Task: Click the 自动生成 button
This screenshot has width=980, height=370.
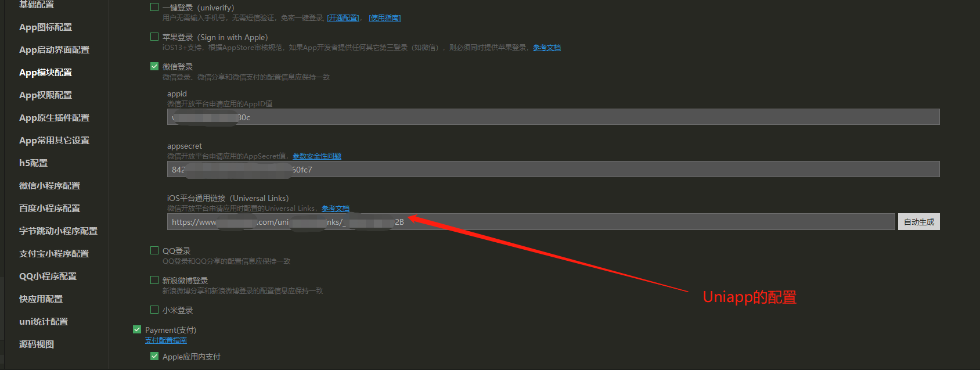Action: [918, 222]
